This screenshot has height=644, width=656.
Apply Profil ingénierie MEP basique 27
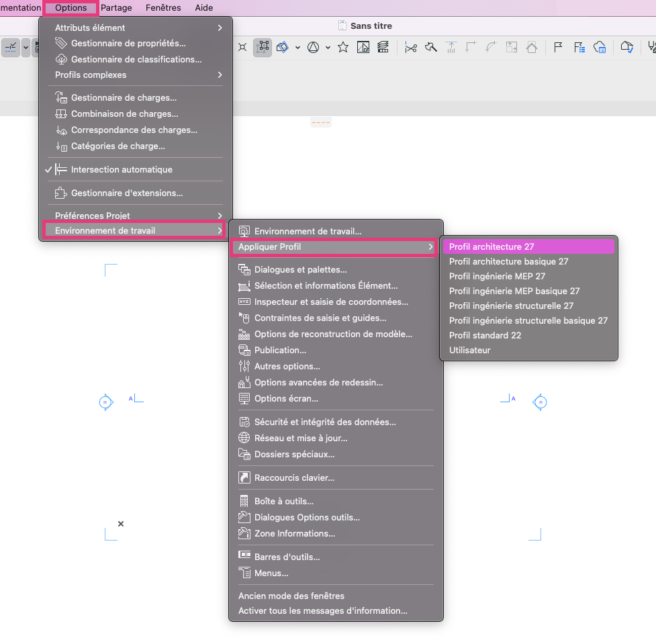[529, 291]
